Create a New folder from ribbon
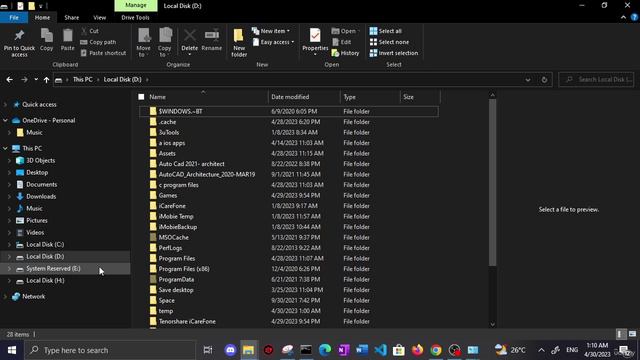The height and width of the screenshot is (360, 640). click(x=239, y=42)
